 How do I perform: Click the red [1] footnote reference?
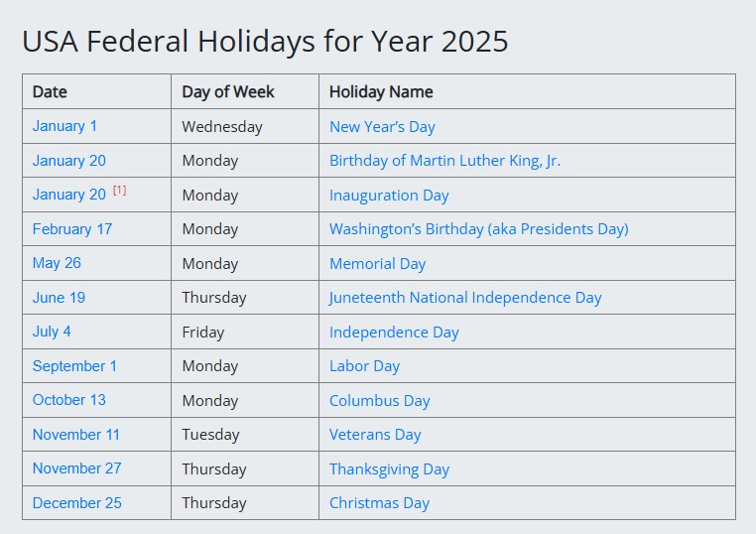coord(120,190)
